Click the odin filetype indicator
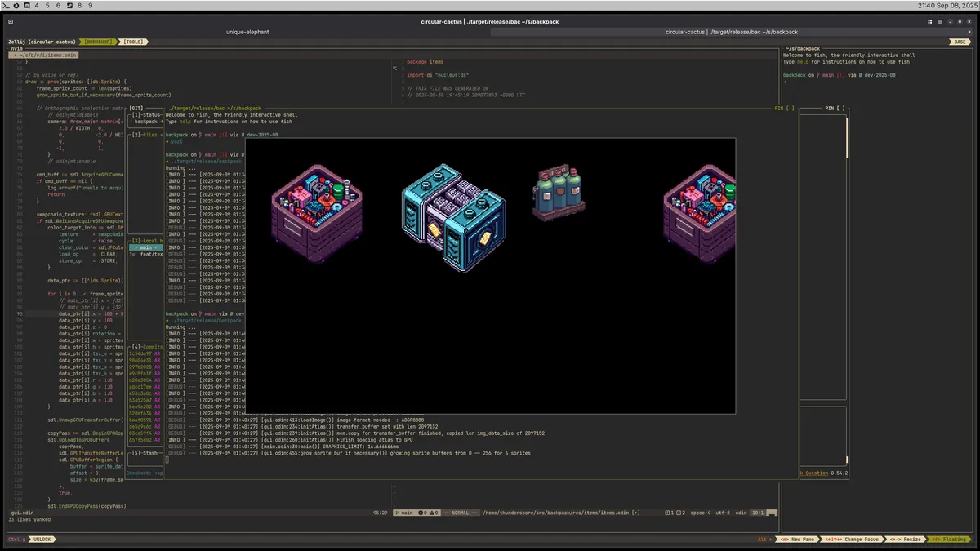 click(741, 513)
